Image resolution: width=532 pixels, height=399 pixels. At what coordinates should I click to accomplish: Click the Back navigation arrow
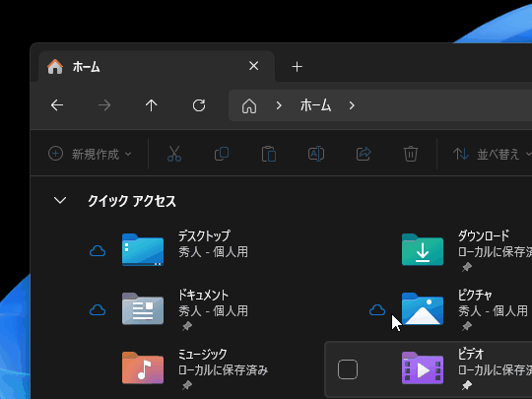[57, 105]
